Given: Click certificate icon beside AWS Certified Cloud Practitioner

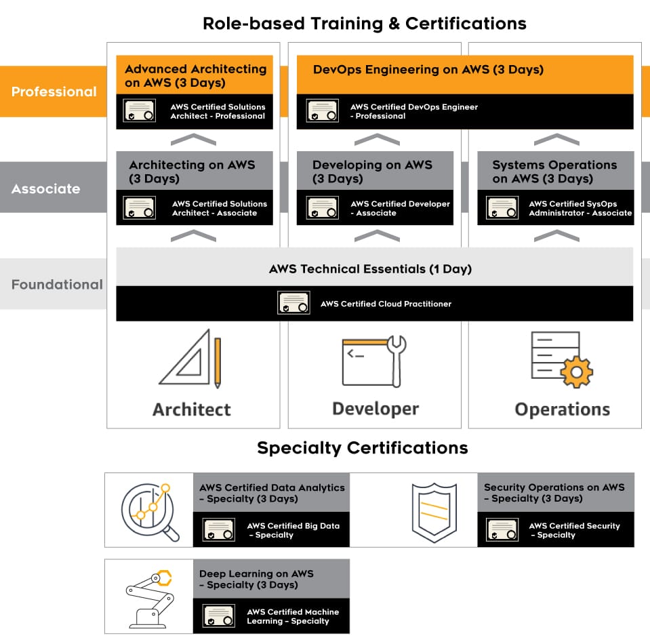Looking at the screenshot, I should point(293,303).
